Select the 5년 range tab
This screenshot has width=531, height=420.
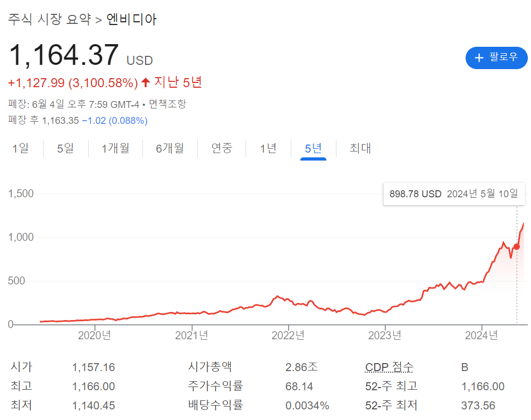click(313, 149)
